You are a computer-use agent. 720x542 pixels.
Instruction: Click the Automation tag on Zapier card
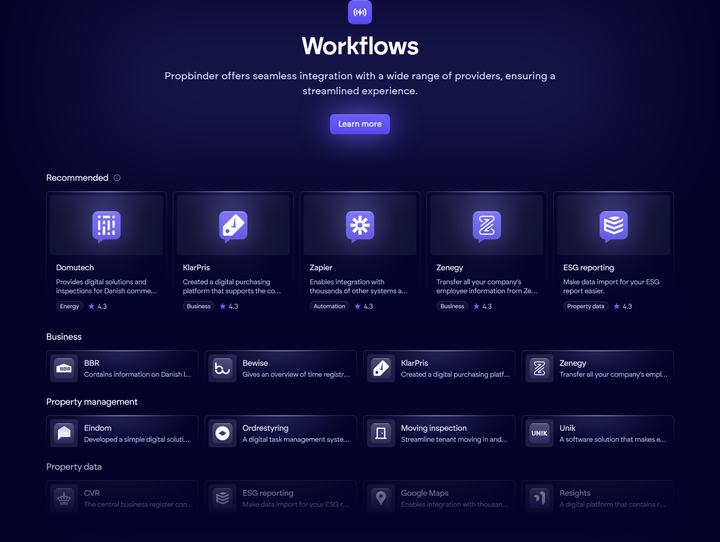click(x=329, y=306)
